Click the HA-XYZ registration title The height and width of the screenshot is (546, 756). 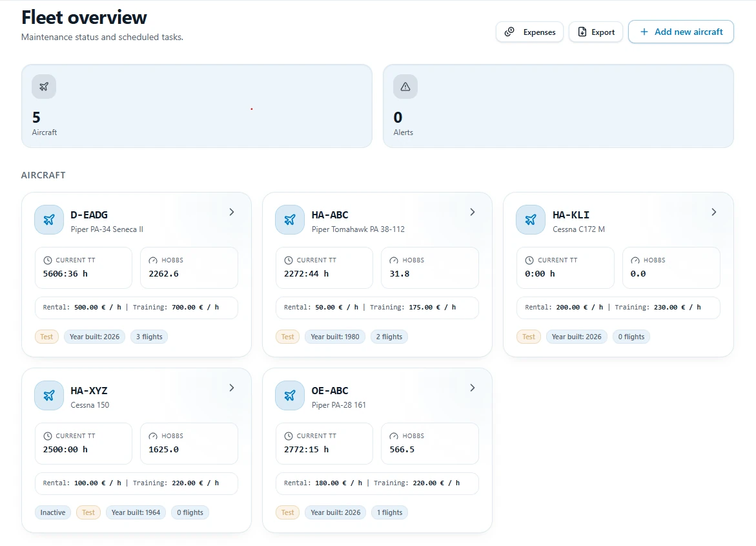[x=89, y=390]
